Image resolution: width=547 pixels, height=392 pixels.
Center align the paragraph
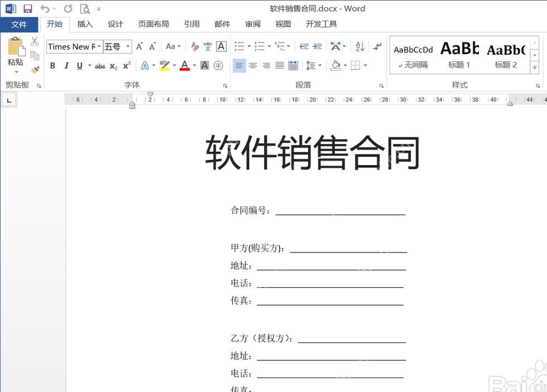tap(252, 65)
